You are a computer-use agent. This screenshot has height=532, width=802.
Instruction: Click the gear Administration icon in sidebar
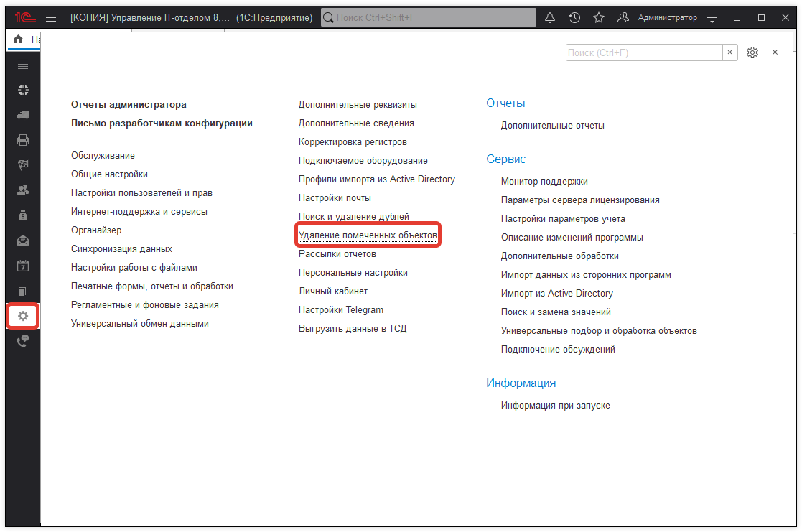[x=23, y=316]
